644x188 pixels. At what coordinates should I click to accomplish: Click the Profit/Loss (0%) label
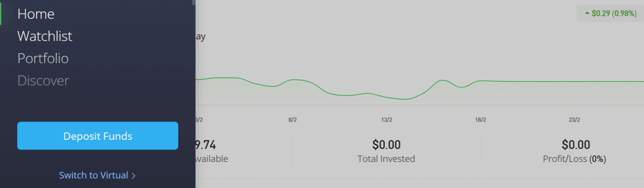tap(574, 159)
